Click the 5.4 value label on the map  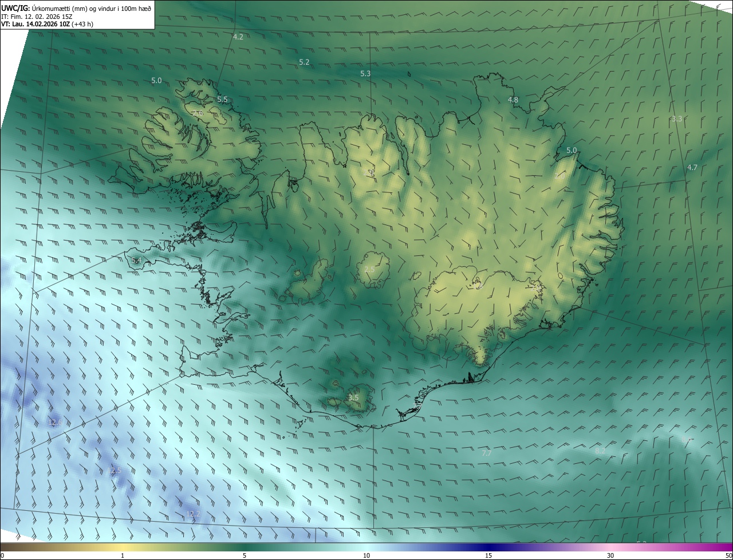pyautogui.click(x=136, y=260)
